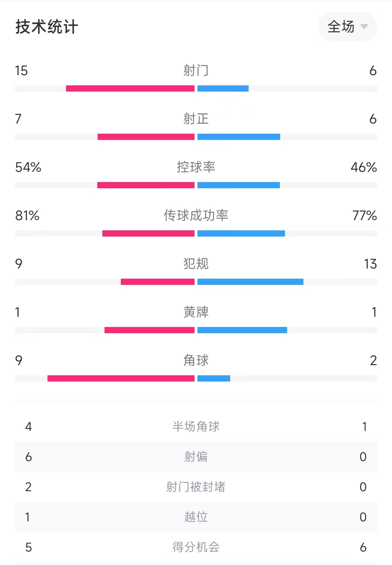392x565 pixels.
Task: Tap the 射门被封堵 row
Action: click(x=196, y=487)
